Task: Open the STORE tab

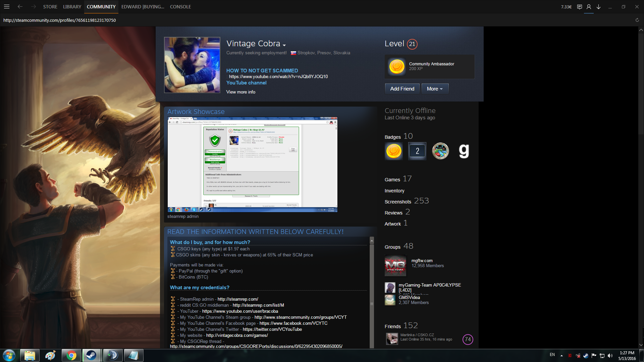Action: (50, 7)
